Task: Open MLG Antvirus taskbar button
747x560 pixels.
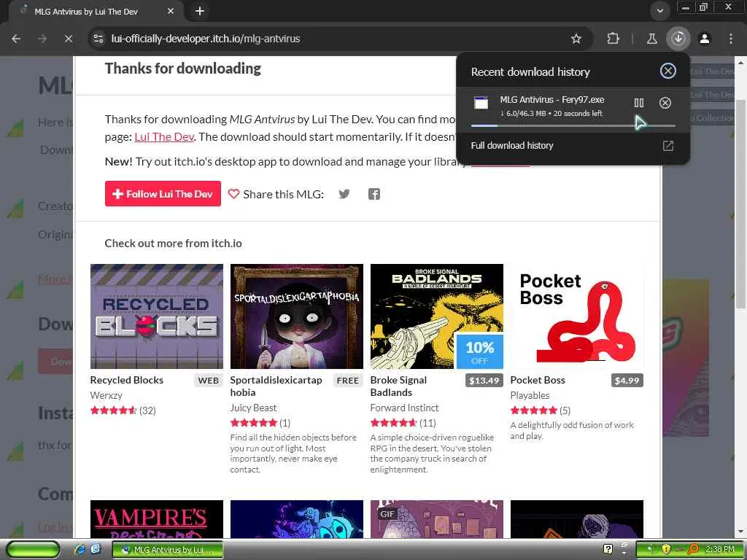Action: pos(168,550)
